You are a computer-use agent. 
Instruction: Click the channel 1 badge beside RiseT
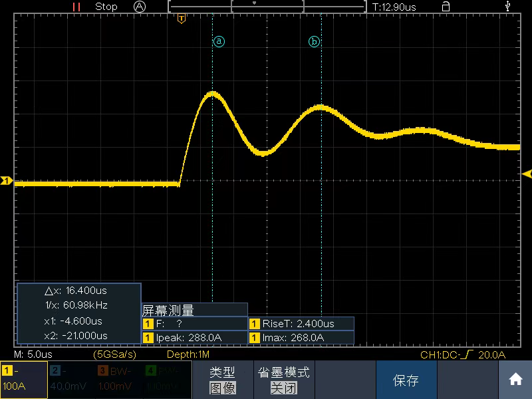(255, 324)
